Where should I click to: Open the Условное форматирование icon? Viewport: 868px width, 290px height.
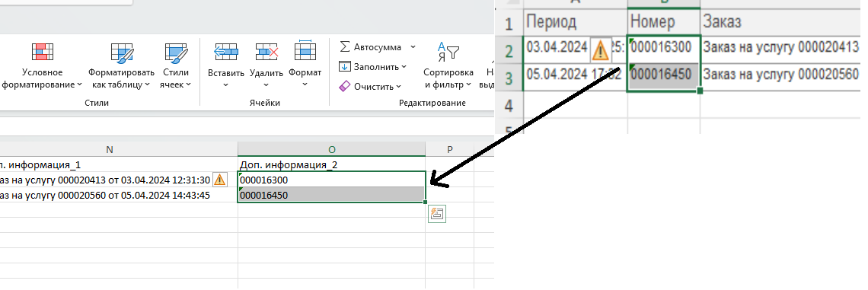tap(43, 52)
